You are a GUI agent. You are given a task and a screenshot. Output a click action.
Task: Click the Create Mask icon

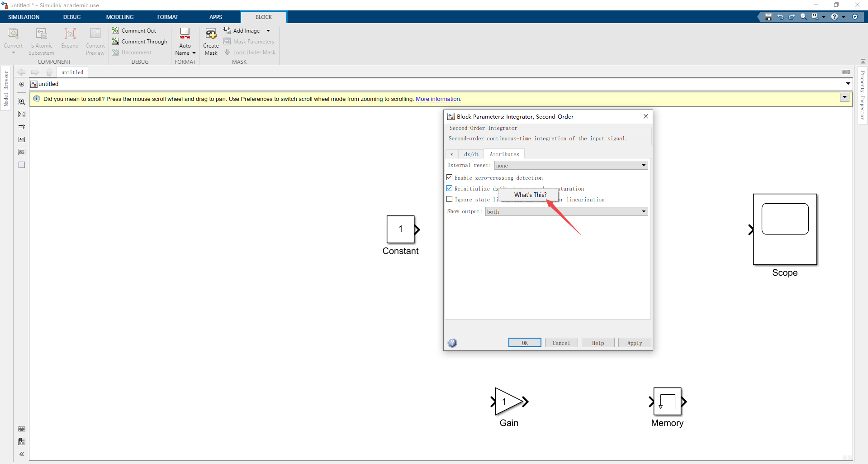point(211,33)
